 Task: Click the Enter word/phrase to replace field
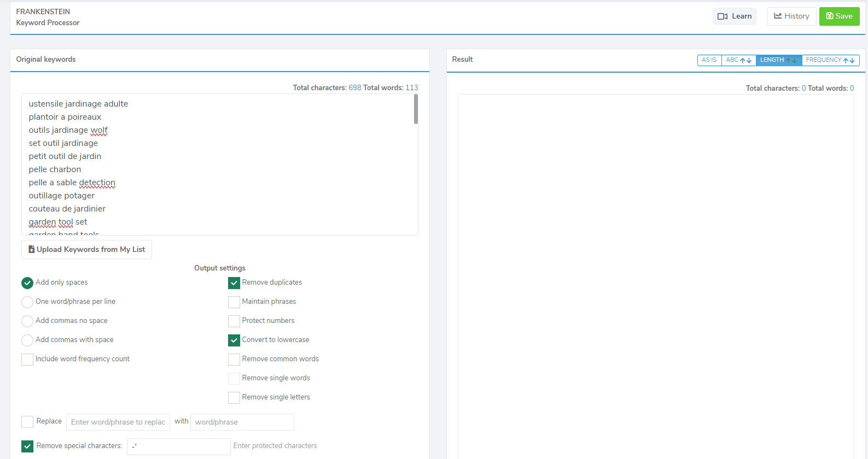coord(118,422)
